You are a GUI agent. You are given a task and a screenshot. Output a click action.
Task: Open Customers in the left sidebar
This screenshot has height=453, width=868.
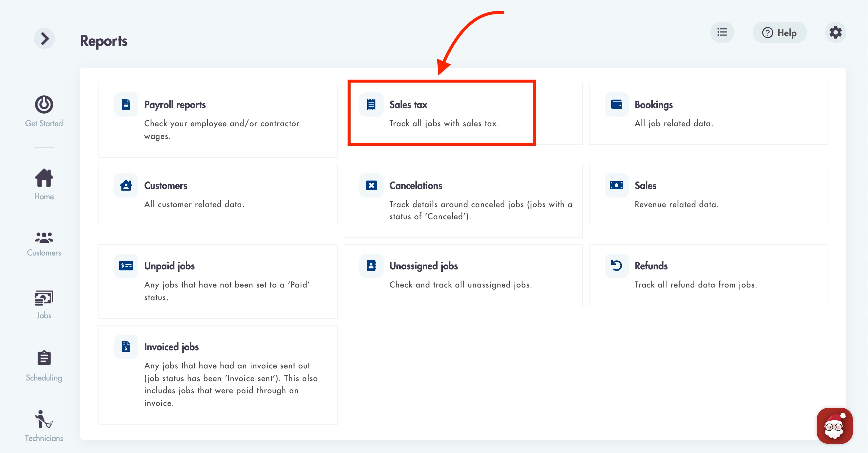[x=44, y=244]
